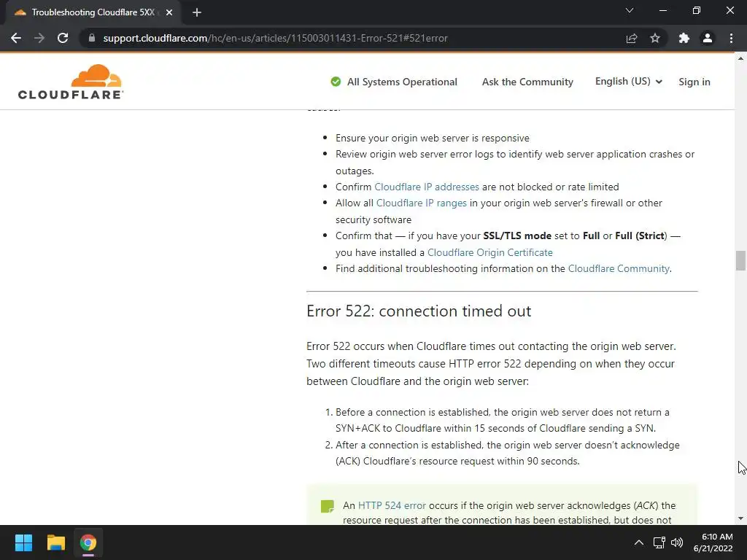Image resolution: width=747 pixels, height=560 pixels.
Task: Click the green note icon in callout
Action: 328,506
